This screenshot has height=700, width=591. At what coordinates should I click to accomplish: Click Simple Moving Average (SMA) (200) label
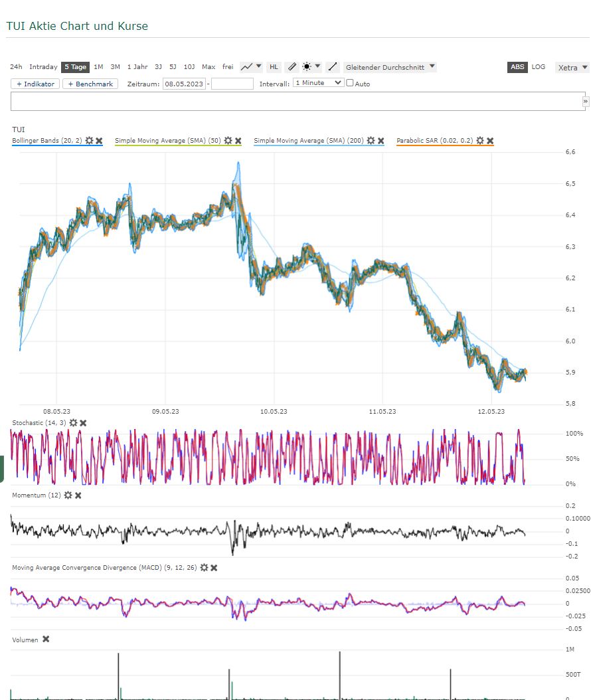[x=308, y=141]
